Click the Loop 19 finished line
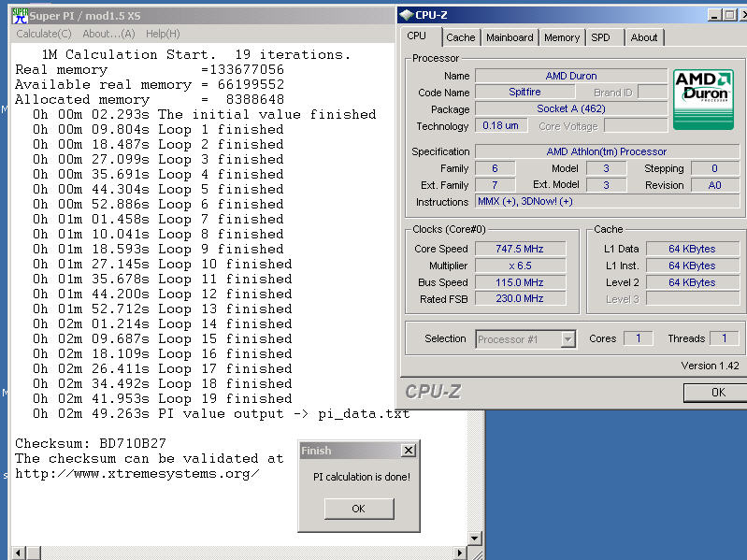747x560 pixels. 162,398
